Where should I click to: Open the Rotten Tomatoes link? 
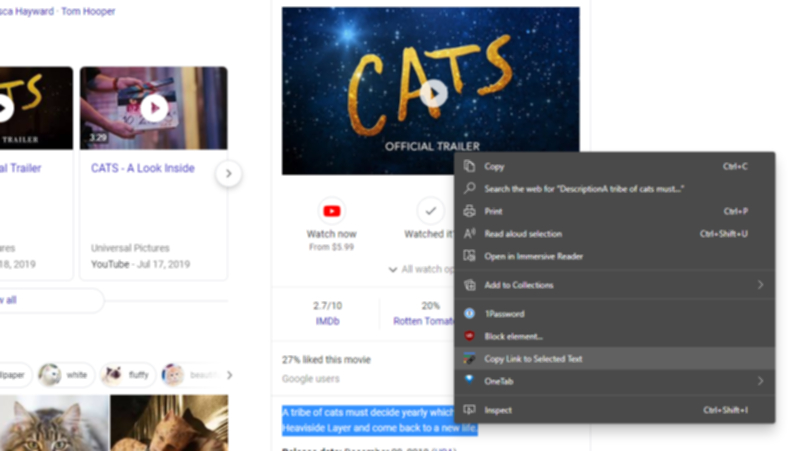423,321
